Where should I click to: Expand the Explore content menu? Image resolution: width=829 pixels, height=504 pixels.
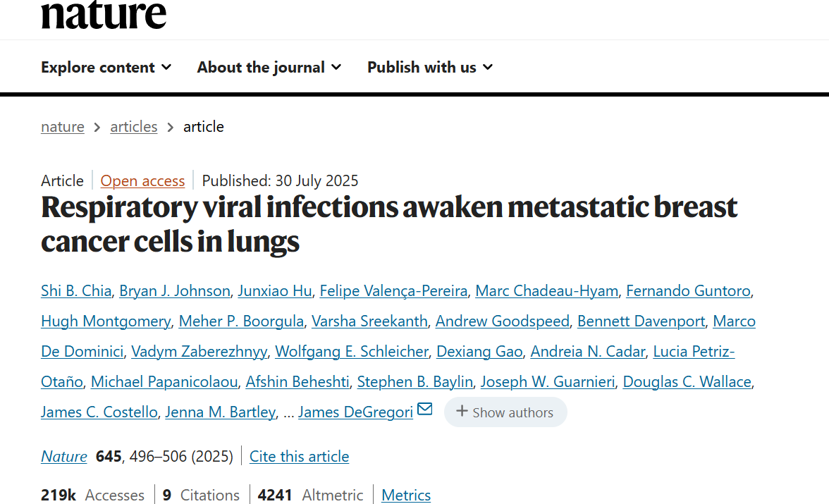point(106,67)
